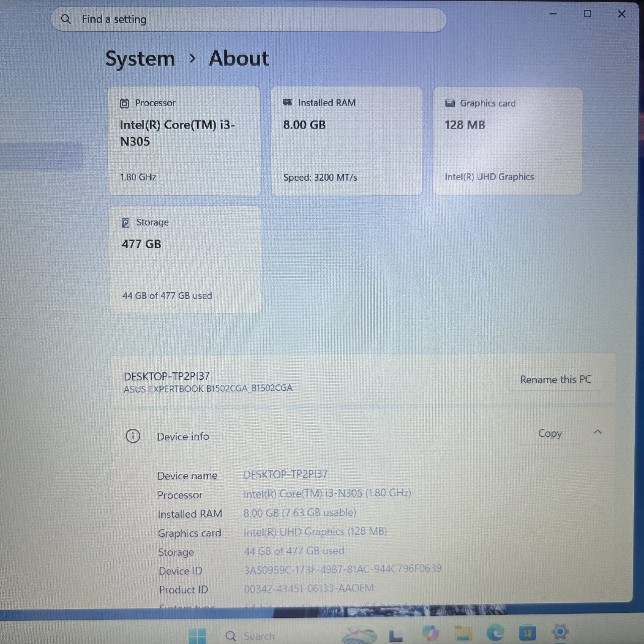The height and width of the screenshot is (644, 644).
Task: Copy the Device info details
Action: (x=550, y=433)
